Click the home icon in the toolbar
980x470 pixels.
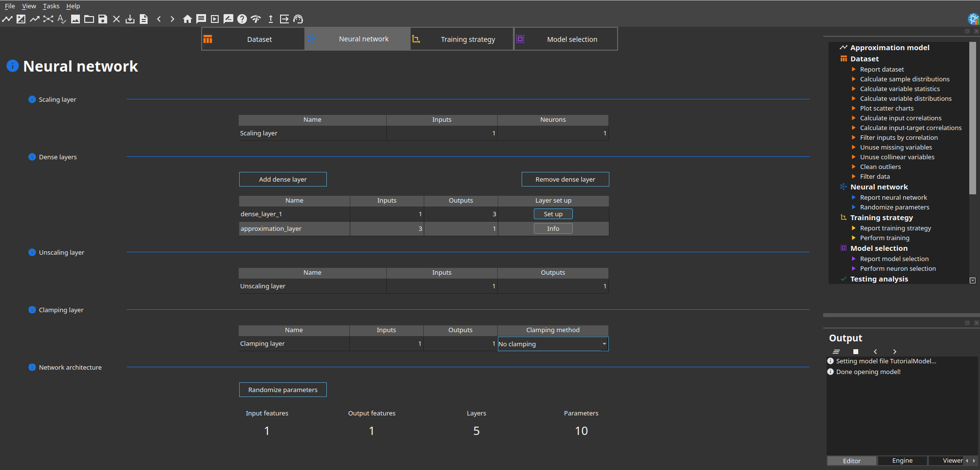pyautogui.click(x=188, y=19)
